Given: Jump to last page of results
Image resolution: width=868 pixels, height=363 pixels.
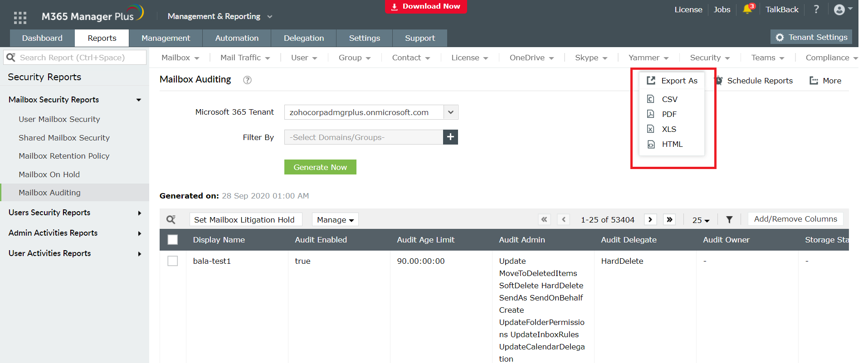Looking at the screenshot, I should click(x=669, y=220).
